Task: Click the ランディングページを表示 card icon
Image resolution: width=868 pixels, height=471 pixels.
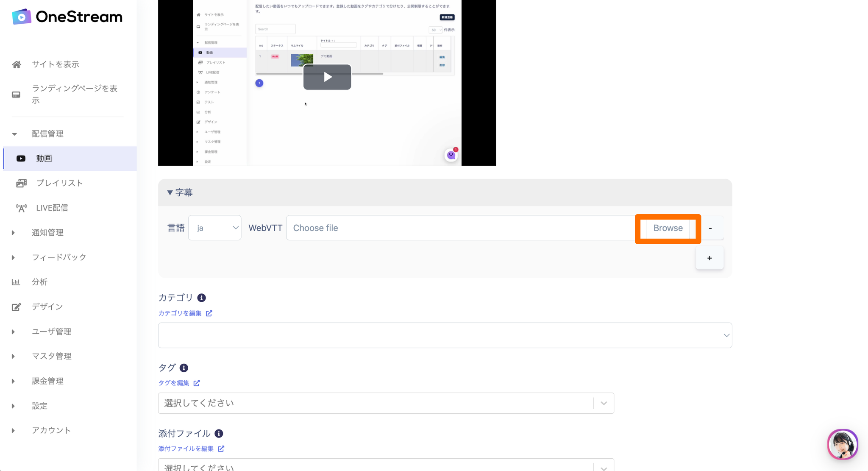Action: 16,95
